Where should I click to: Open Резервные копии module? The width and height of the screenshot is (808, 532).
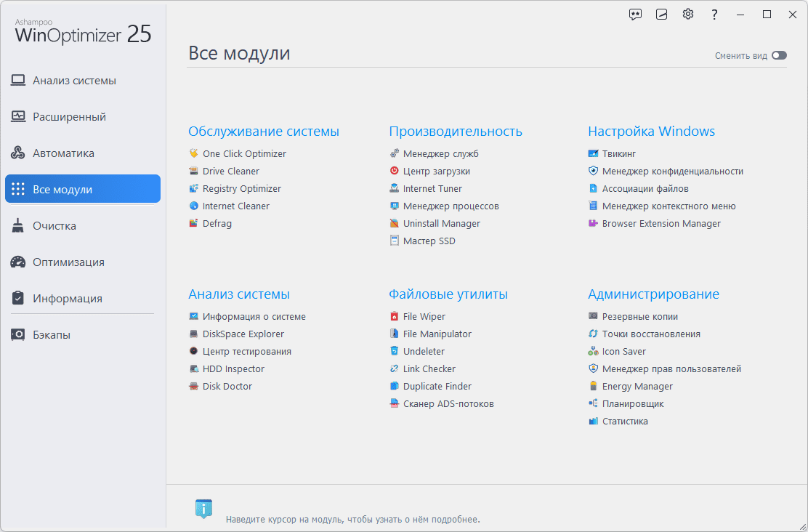(x=633, y=317)
